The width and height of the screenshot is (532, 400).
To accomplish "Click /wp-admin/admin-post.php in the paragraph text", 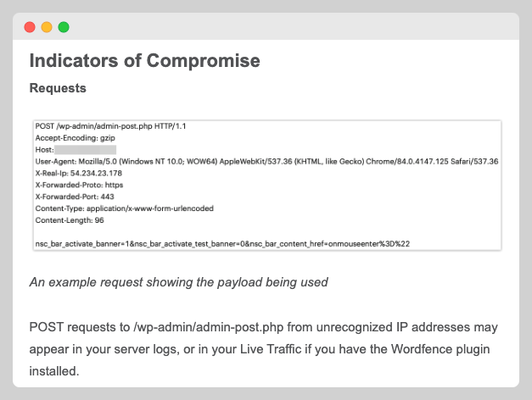I will coord(201,326).
